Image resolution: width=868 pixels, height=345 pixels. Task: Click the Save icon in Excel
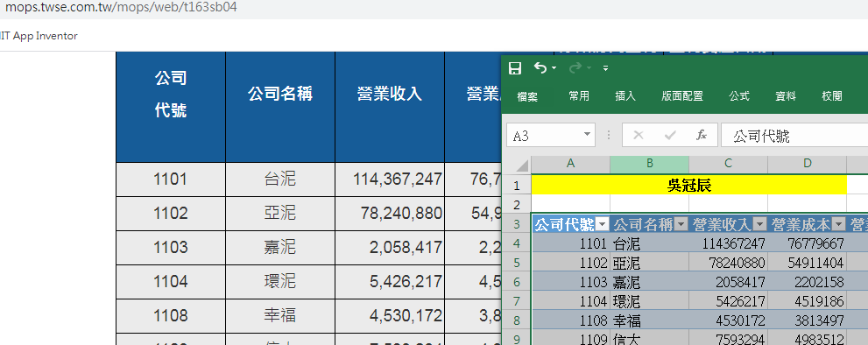point(515,68)
